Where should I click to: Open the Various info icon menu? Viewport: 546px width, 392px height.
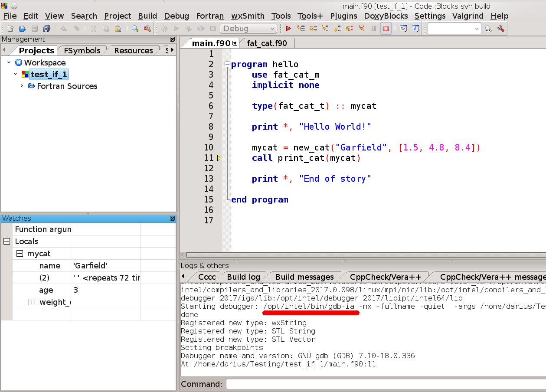415,29
